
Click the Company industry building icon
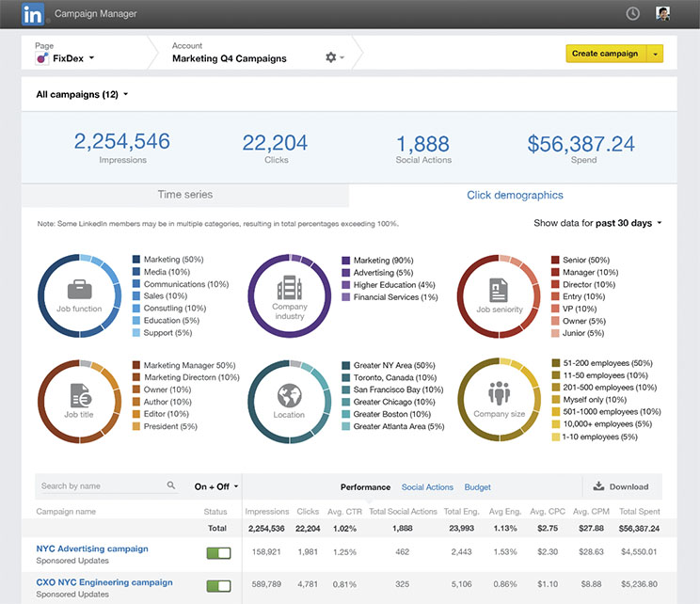[x=289, y=288]
